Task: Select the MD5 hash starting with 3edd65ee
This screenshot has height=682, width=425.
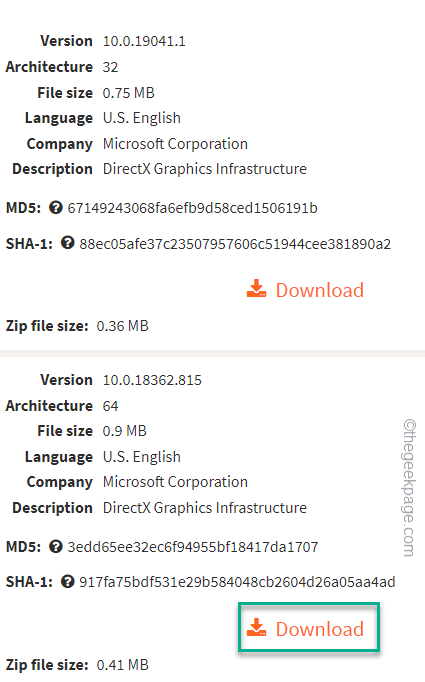Action: (x=193, y=547)
